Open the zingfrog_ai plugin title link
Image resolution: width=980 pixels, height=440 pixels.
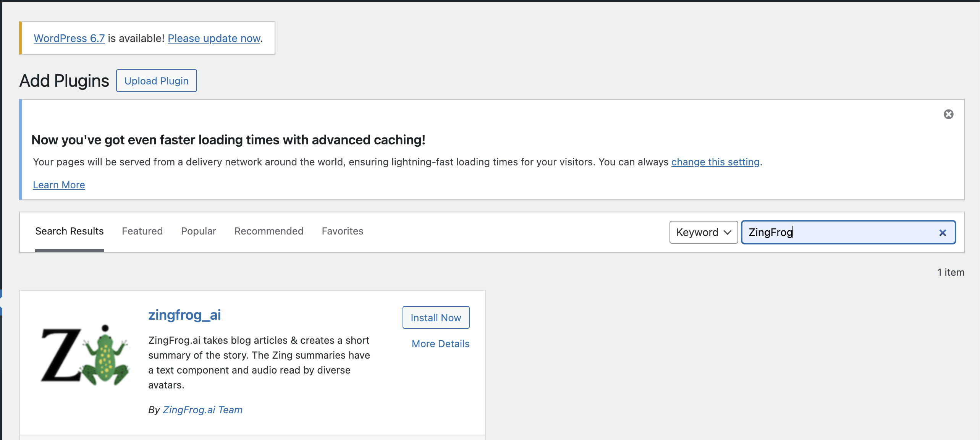(x=184, y=315)
